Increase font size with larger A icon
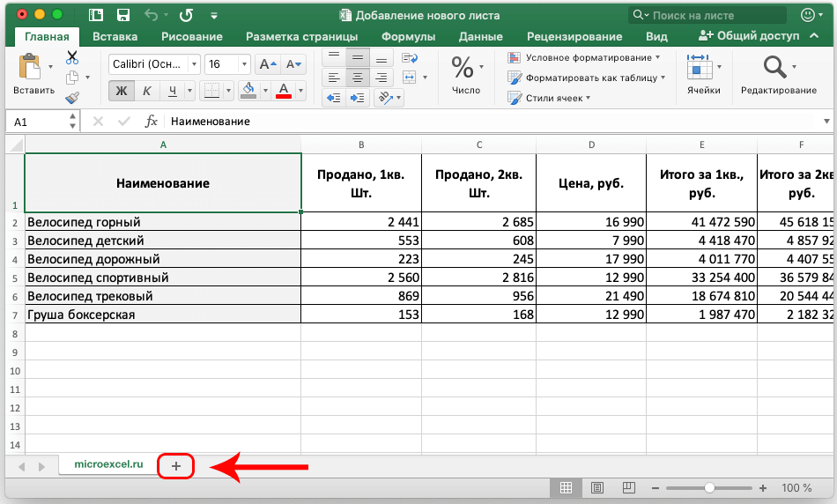The height and width of the screenshot is (504, 837). pos(267,65)
